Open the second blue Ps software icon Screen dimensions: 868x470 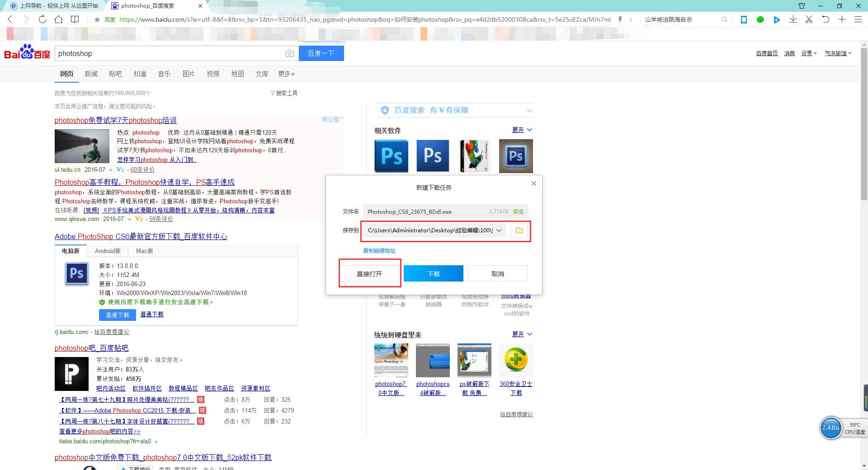click(x=433, y=156)
